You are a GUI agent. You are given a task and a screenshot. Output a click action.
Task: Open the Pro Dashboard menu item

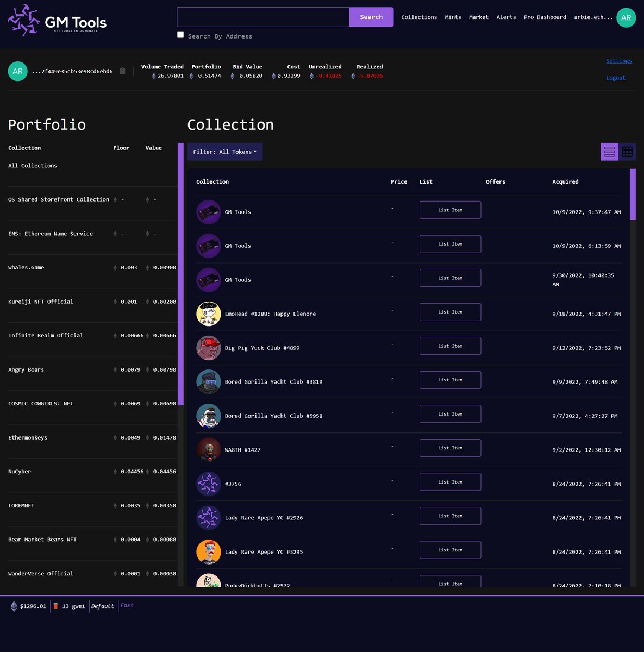[x=545, y=17]
